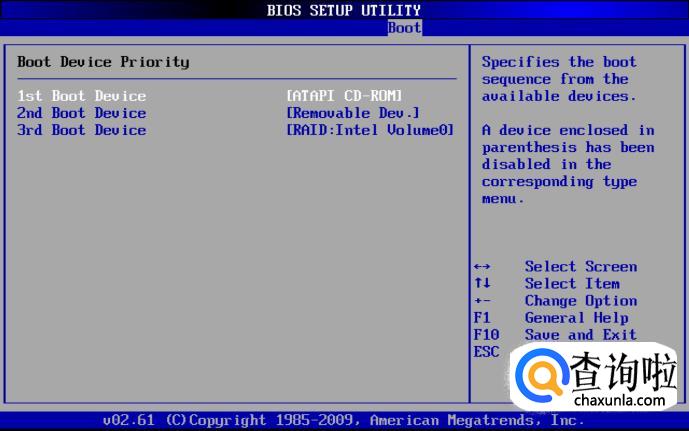Expand the RAID:Intel Volume0 option

click(x=370, y=130)
